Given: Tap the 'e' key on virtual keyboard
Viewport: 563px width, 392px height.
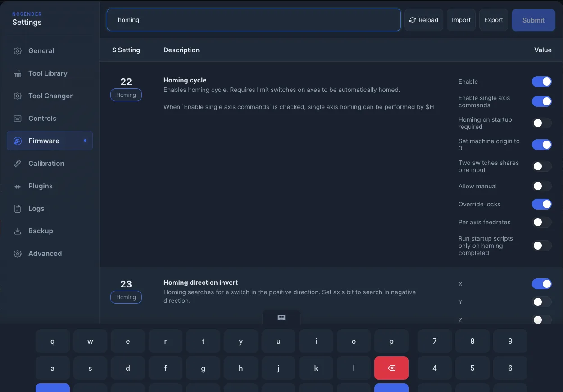Looking at the screenshot, I should 128,341.
